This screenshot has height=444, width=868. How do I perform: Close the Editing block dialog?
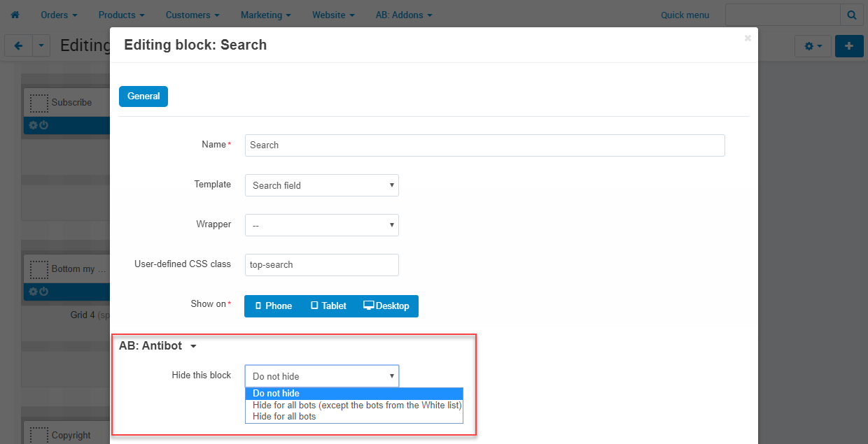tap(748, 38)
